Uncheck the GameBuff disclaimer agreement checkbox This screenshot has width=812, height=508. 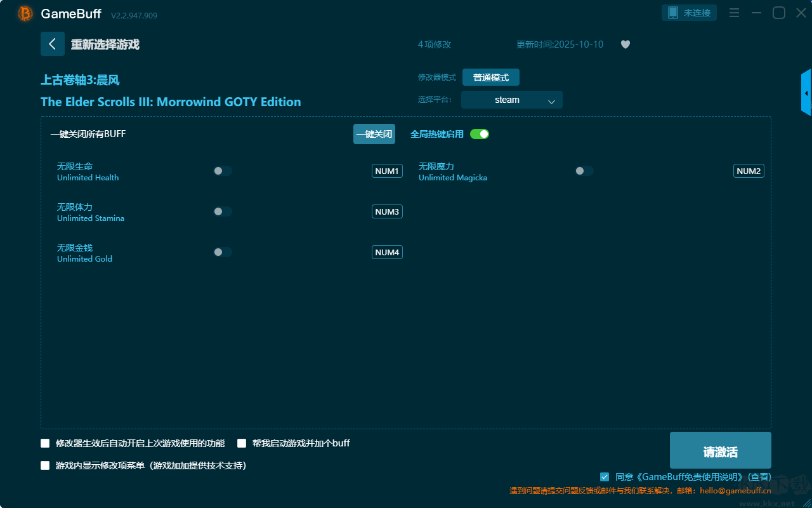pos(605,477)
